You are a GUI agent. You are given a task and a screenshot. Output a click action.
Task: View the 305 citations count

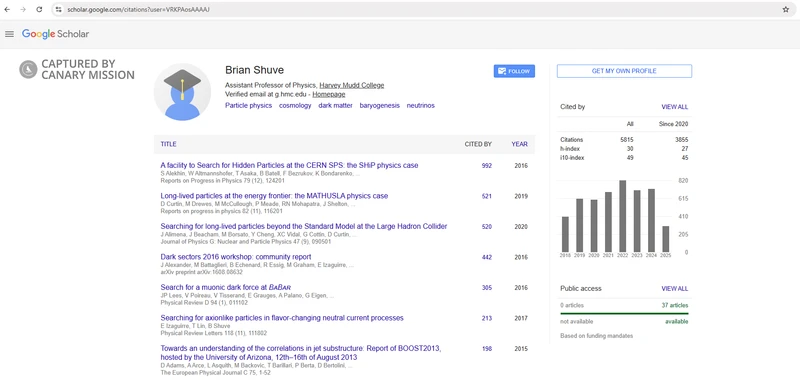487,288
